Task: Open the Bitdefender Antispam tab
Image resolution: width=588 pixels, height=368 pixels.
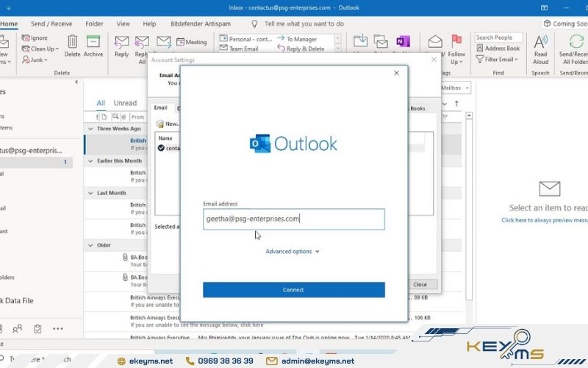Action: pyautogui.click(x=201, y=24)
